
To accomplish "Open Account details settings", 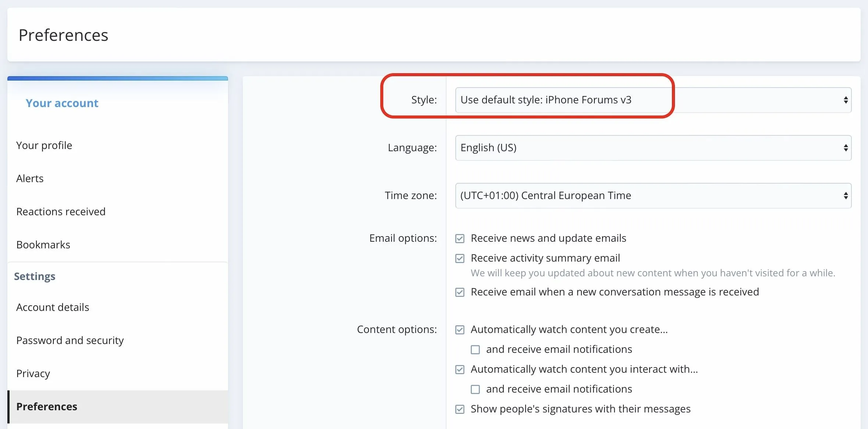I will pyautogui.click(x=53, y=308).
